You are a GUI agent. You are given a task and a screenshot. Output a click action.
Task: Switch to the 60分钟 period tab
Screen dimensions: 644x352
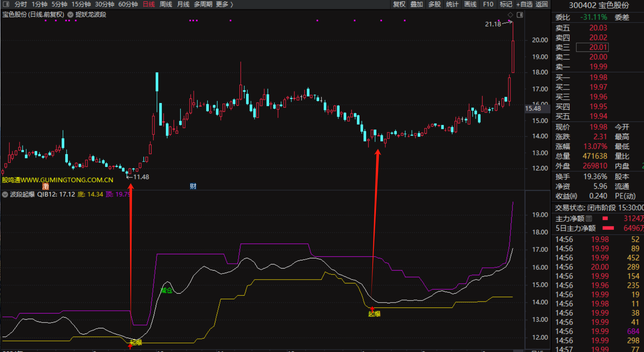(128, 4)
